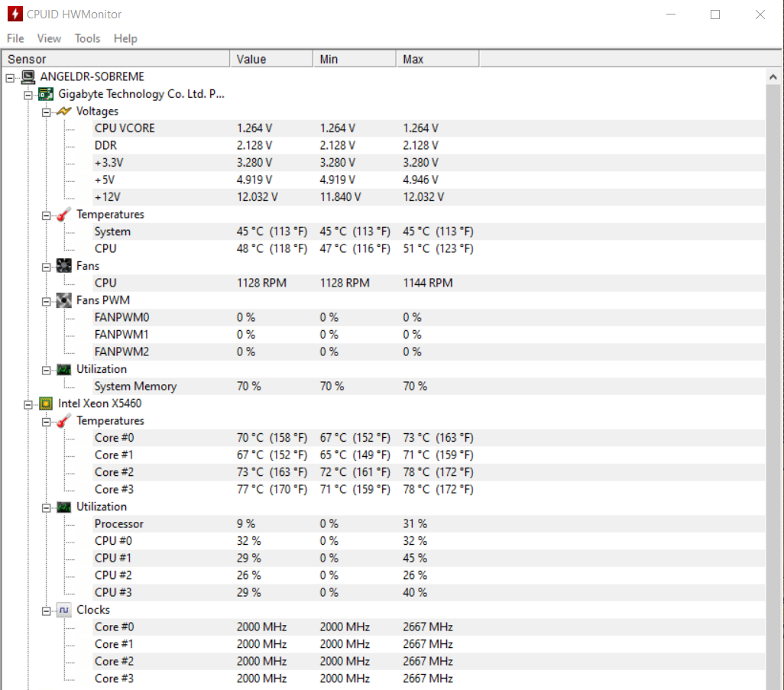Click the Xeon Temperatures thermometer icon
The image size is (784, 690).
(x=64, y=421)
